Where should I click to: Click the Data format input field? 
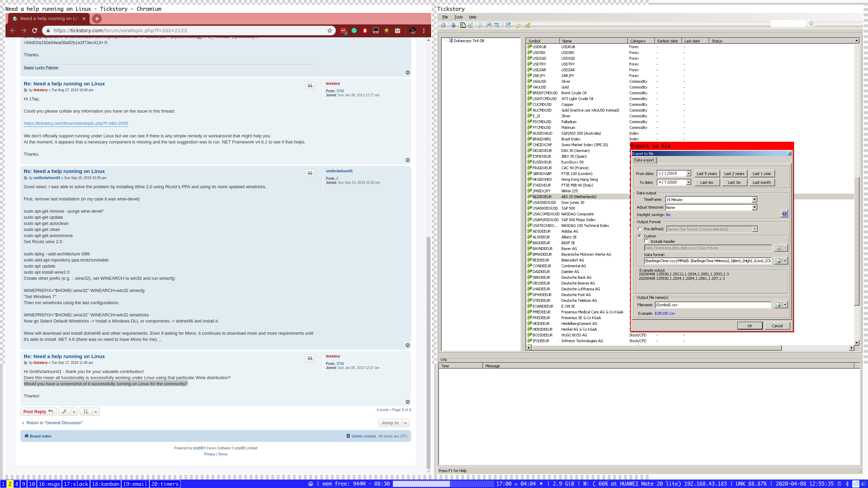(708, 261)
